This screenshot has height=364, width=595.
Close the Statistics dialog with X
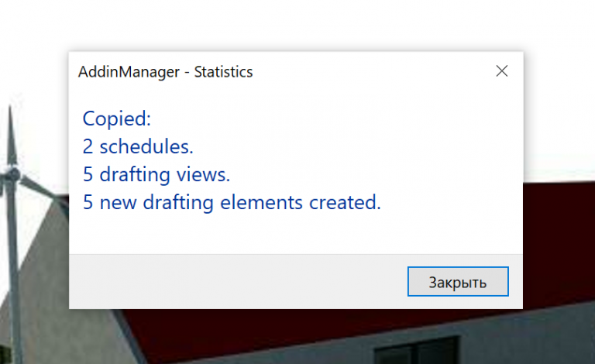coord(502,71)
